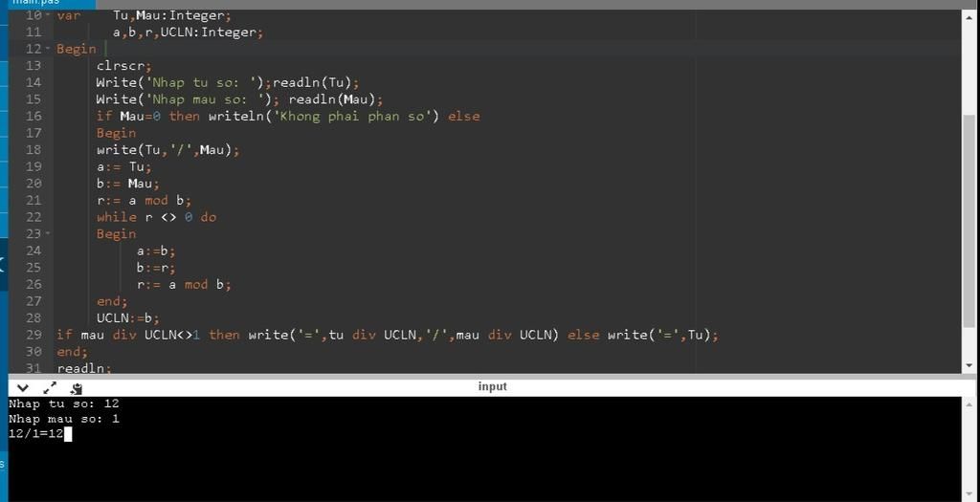Click the b:= Mau; assignment
The height and width of the screenshot is (502, 980).
pyautogui.click(x=128, y=184)
